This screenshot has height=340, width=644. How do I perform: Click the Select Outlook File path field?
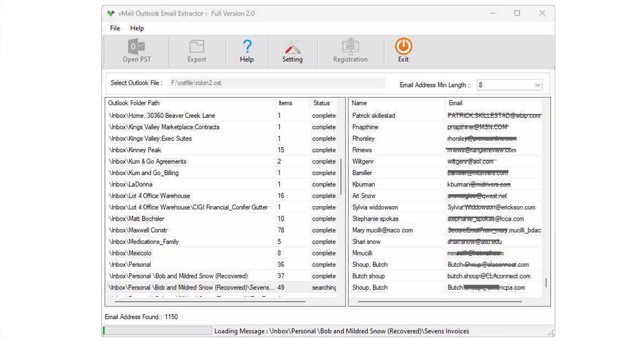tap(276, 83)
